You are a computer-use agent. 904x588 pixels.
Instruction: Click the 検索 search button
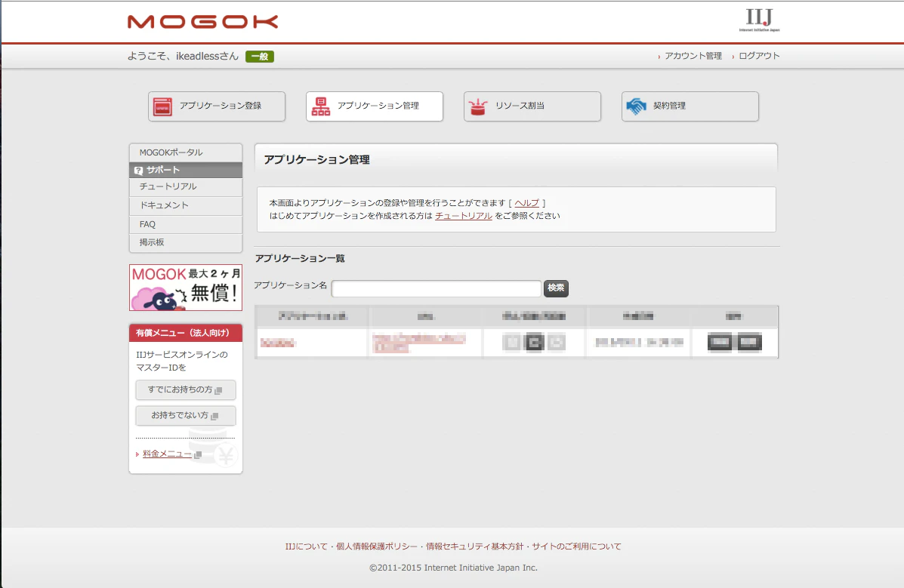click(556, 288)
